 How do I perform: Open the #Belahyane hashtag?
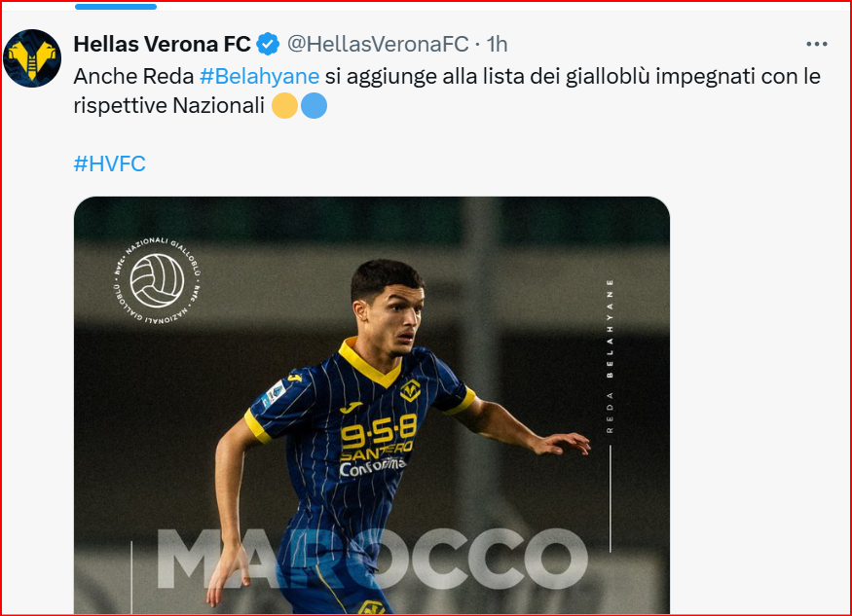pos(259,76)
